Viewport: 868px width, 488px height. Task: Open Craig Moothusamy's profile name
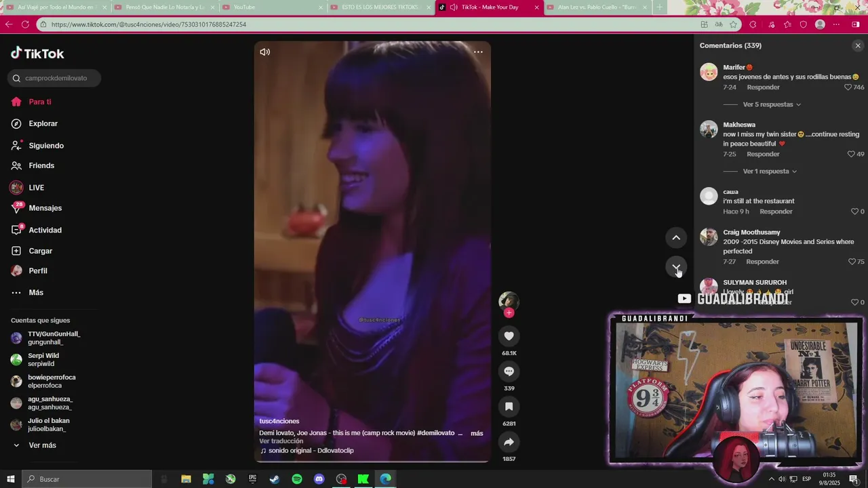coord(751,232)
